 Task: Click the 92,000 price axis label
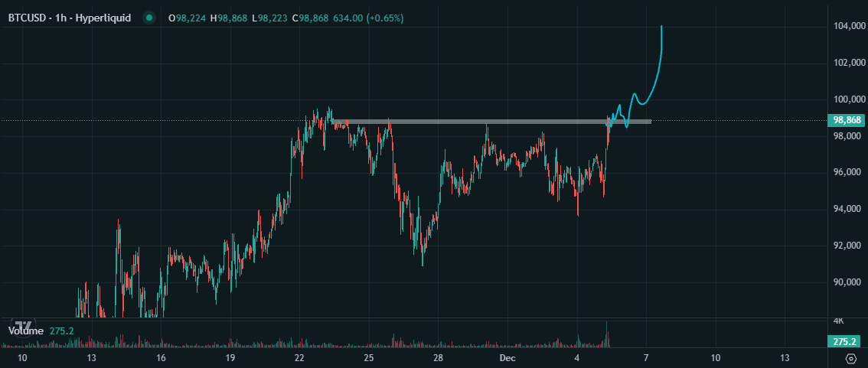(x=848, y=246)
